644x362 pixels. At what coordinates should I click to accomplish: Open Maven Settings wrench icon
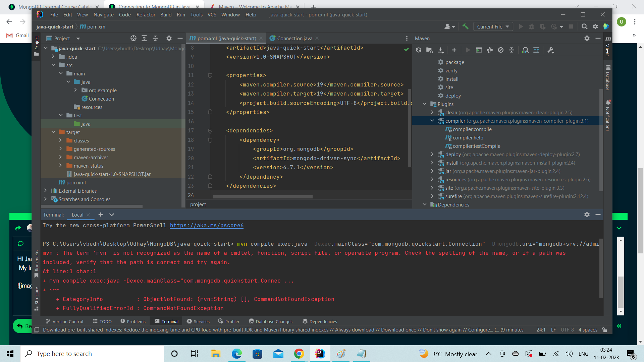(550, 50)
